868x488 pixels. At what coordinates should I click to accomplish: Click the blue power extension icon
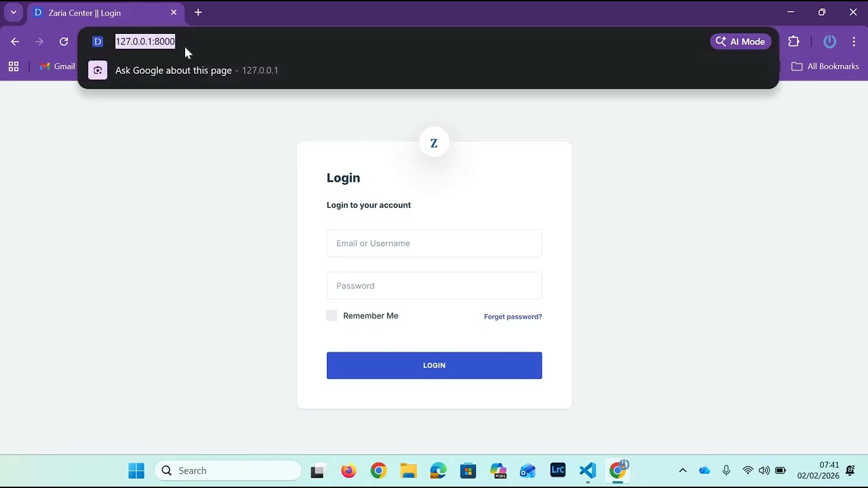tap(830, 41)
